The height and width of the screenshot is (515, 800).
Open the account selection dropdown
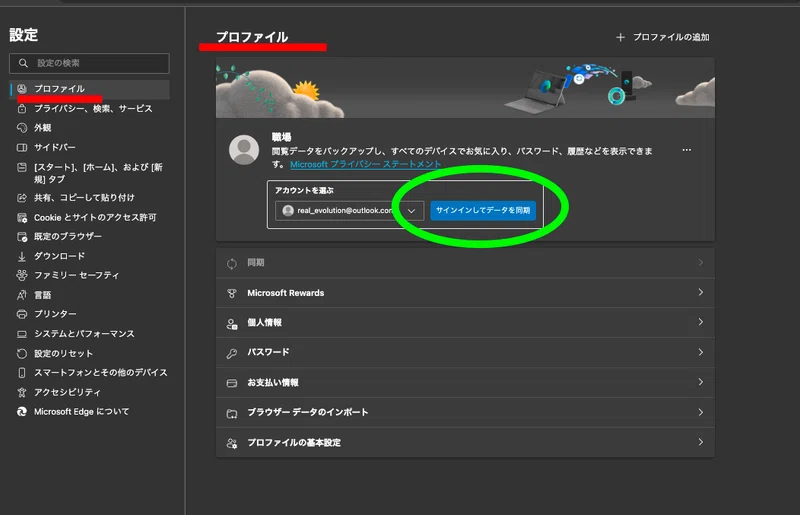pyautogui.click(x=349, y=210)
